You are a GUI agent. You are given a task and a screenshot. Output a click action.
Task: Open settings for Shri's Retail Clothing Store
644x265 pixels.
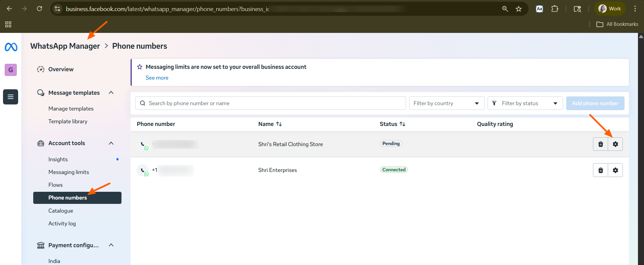tap(615, 144)
